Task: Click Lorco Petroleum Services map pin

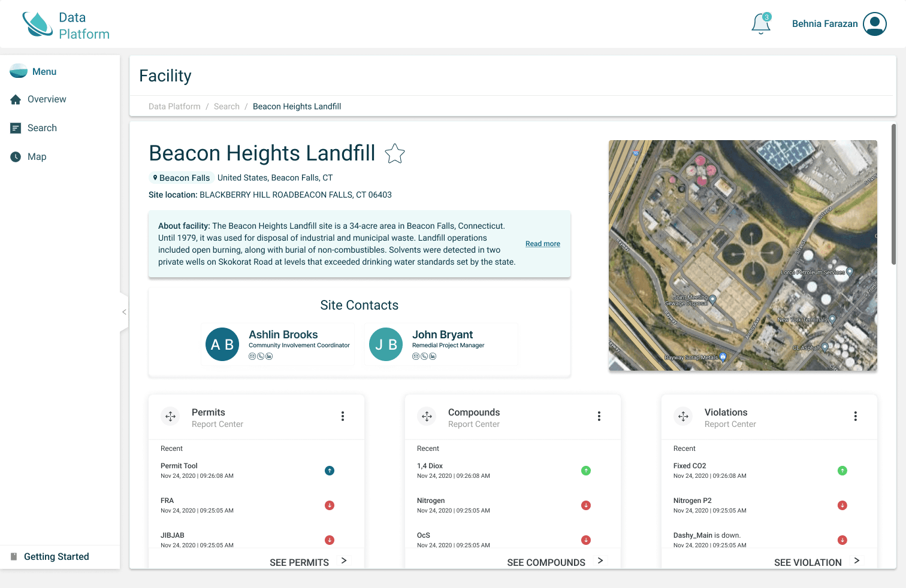Action: [849, 272]
